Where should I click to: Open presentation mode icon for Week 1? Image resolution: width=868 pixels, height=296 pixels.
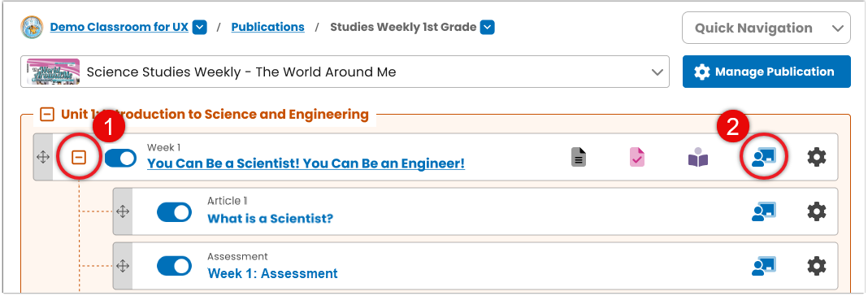click(x=764, y=158)
